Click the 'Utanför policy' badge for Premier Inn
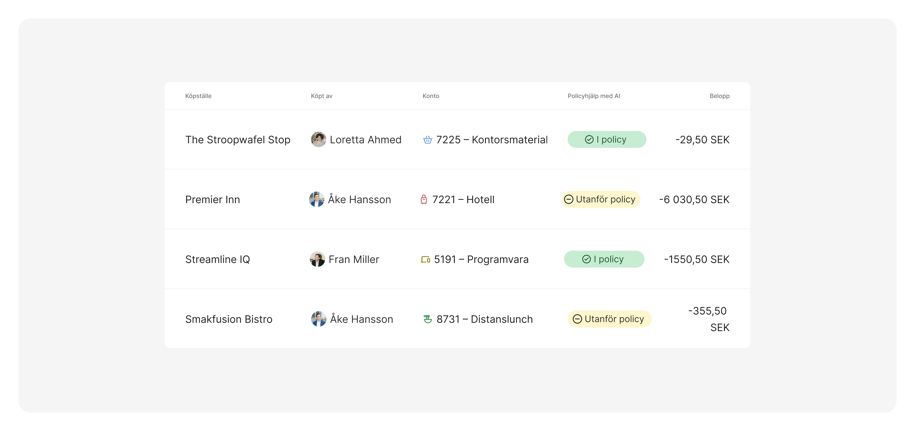915x431 pixels. (x=600, y=200)
